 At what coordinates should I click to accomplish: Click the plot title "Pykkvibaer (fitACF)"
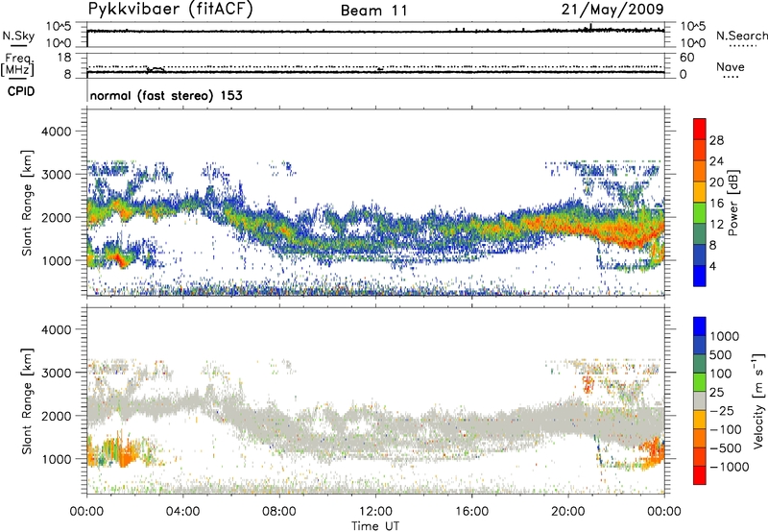click(170, 10)
